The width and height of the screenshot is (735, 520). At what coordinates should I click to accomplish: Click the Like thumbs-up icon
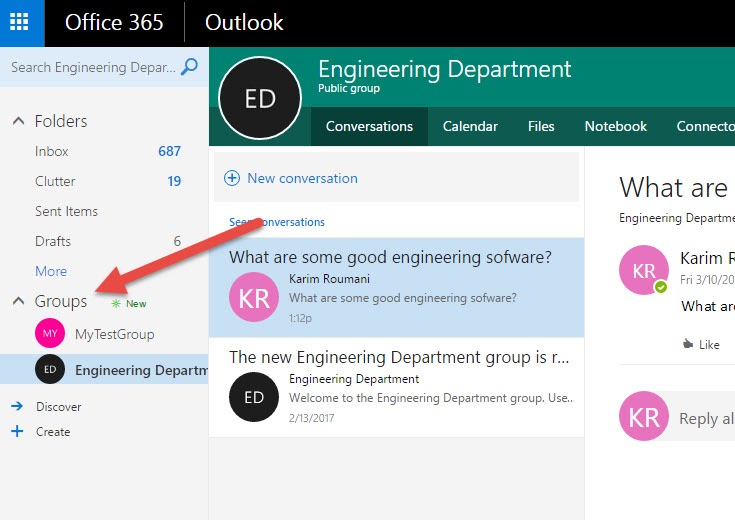point(688,345)
